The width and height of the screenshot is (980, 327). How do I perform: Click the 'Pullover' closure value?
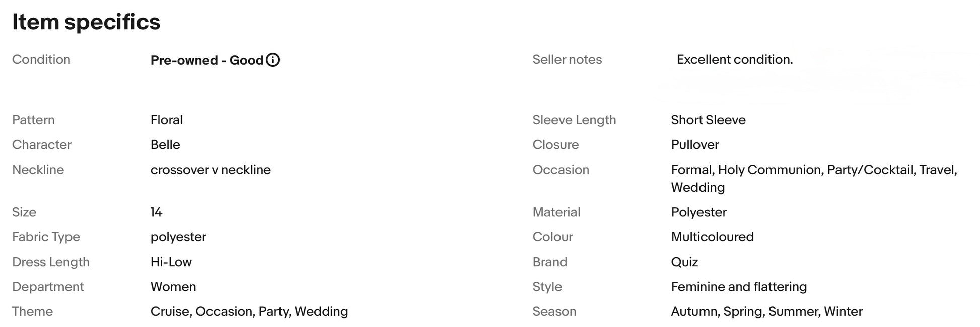click(x=695, y=144)
